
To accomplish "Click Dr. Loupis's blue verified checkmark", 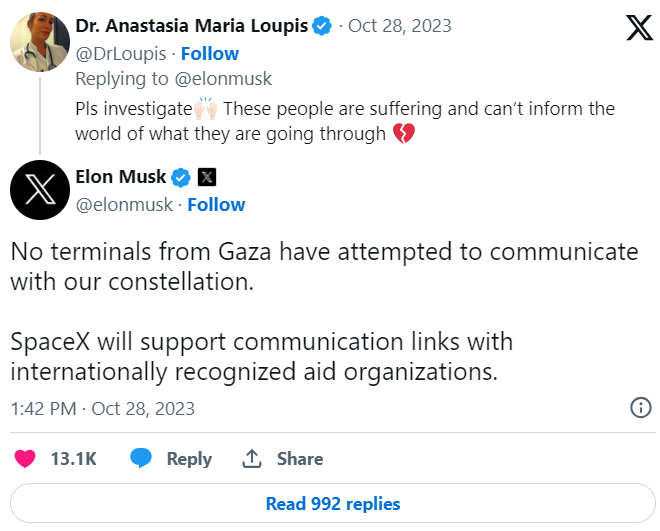I will click(x=323, y=27).
